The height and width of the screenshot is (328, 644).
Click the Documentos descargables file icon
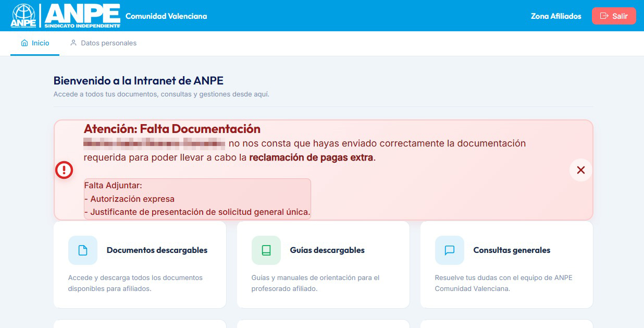(83, 250)
